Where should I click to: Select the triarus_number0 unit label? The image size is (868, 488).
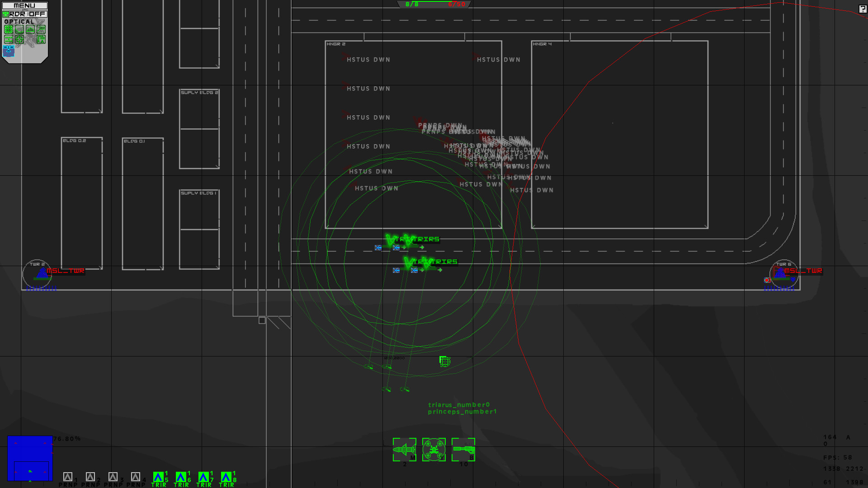pyautogui.click(x=459, y=404)
